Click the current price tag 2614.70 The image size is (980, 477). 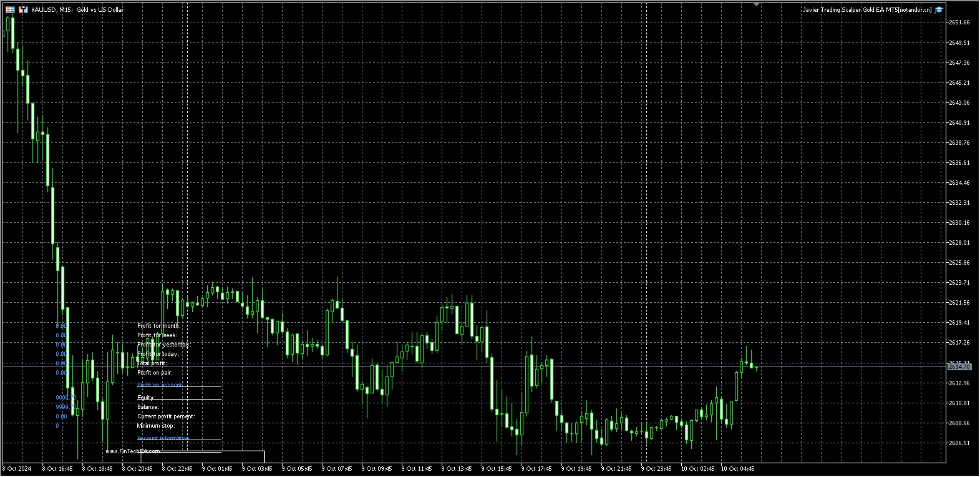959,367
